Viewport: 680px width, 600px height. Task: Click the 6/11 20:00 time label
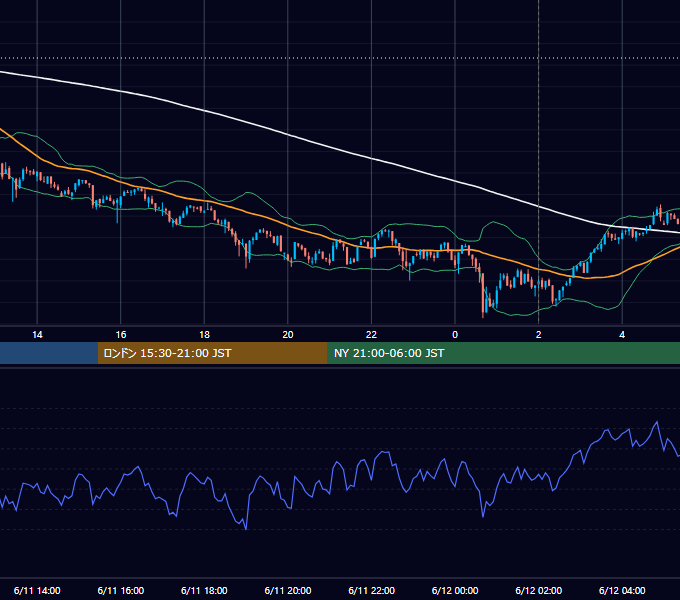pos(288,590)
